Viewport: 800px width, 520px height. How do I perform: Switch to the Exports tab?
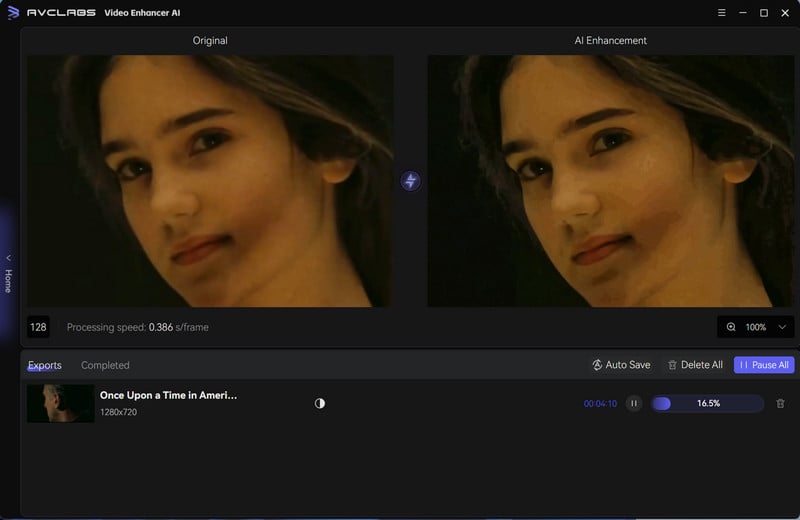pos(45,365)
